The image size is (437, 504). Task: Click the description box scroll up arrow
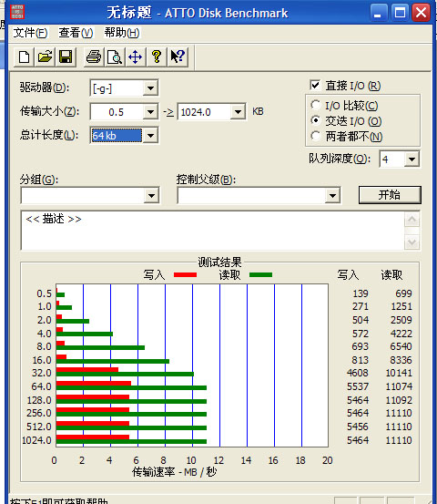(412, 221)
